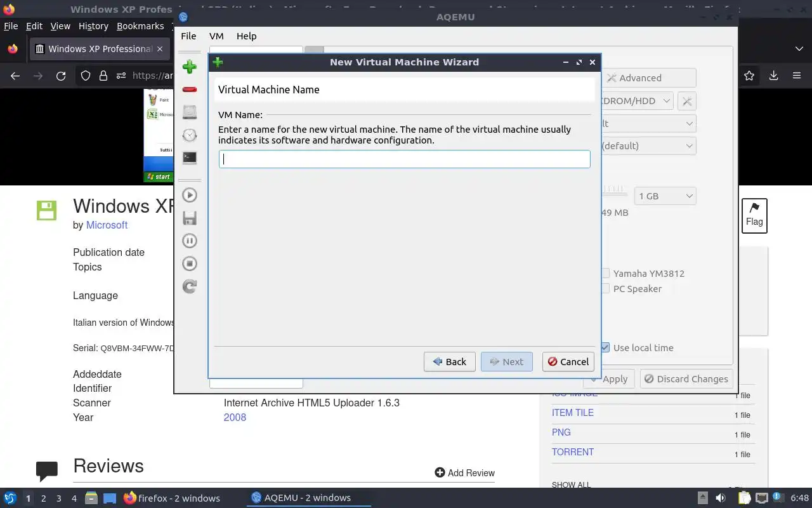Toggle the PC Speaker checkbox
Screen dimensions: 812x508
pyautogui.click(x=605, y=289)
